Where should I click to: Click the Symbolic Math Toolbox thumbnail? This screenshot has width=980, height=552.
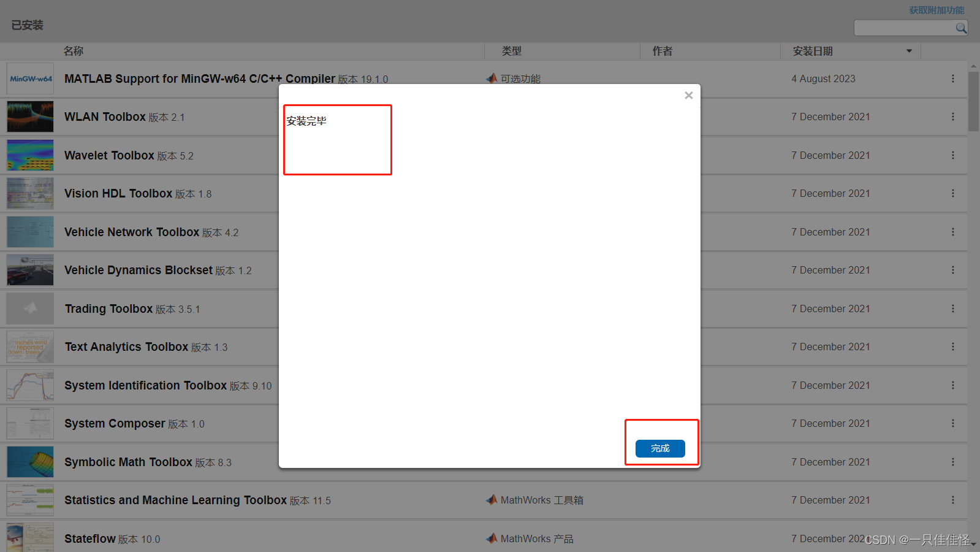click(x=30, y=462)
